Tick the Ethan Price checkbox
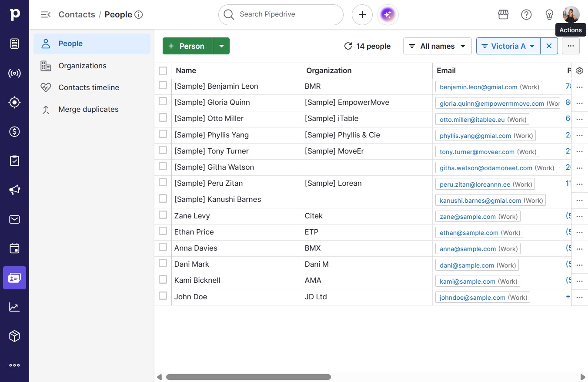Viewport: 588px width, 382px height. [163, 231]
